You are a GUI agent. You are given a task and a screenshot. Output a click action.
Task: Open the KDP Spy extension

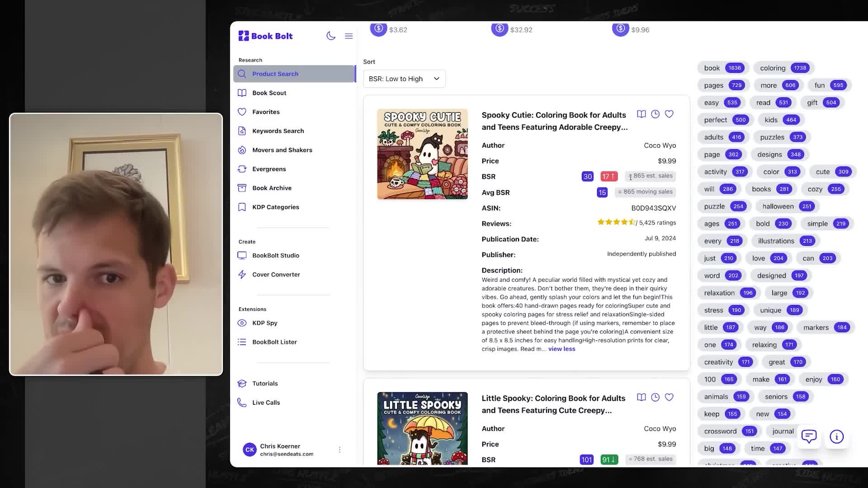tap(265, 323)
